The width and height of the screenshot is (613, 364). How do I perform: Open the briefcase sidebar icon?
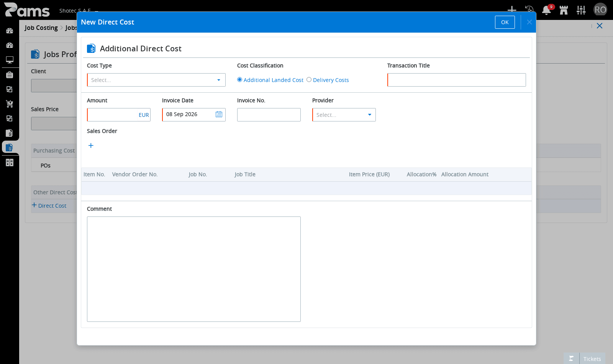click(10, 75)
